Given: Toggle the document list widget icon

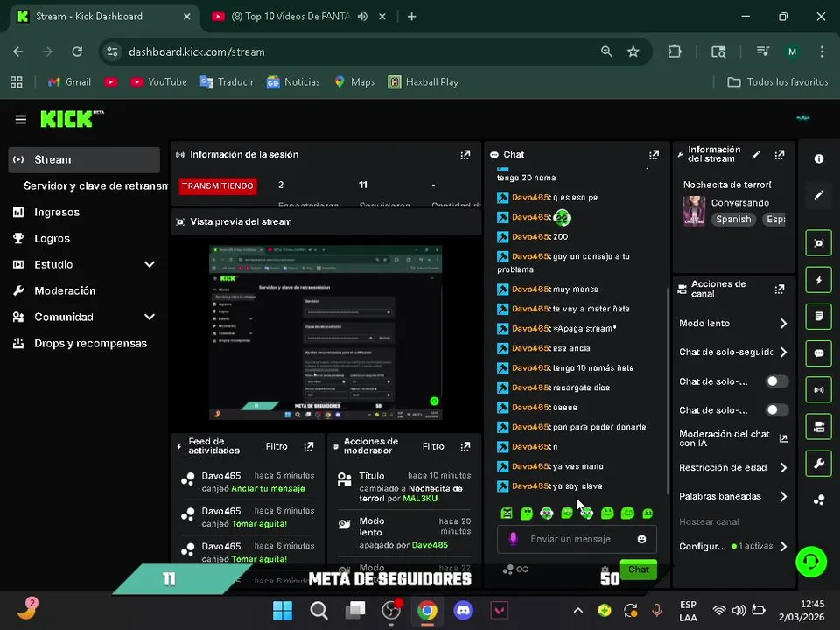Looking at the screenshot, I should (x=819, y=317).
